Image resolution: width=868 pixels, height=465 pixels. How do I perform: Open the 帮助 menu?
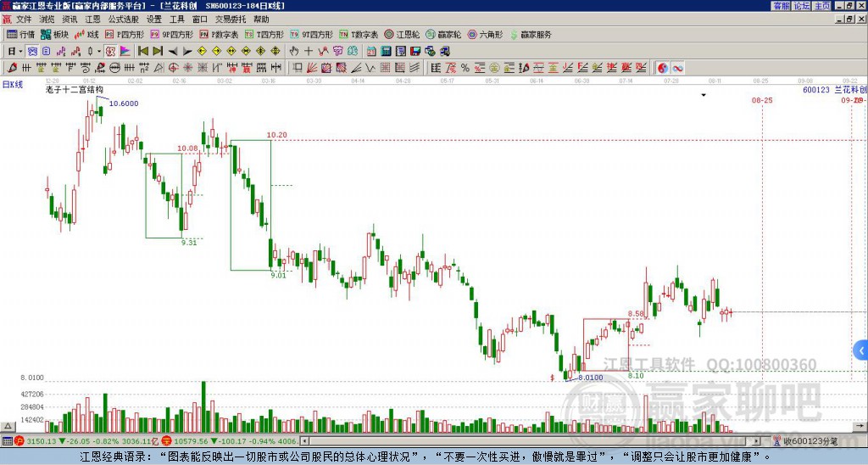pos(261,20)
